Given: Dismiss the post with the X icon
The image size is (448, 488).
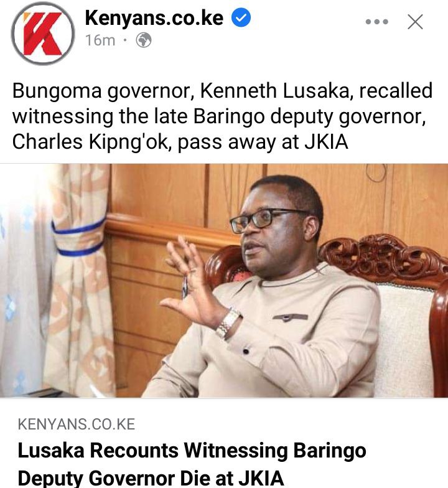Looking at the screenshot, I should [x=416, y=22].
